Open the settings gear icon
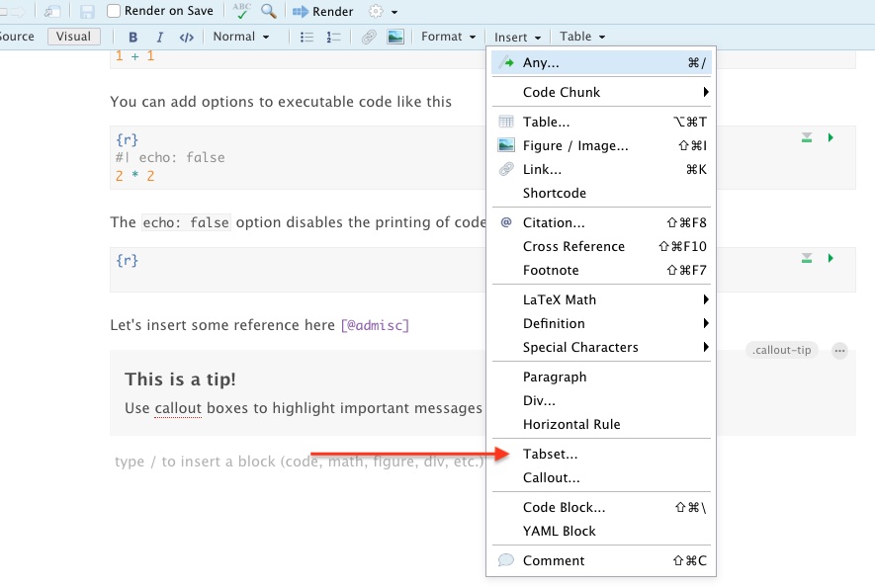 click(x=376, y=11)
